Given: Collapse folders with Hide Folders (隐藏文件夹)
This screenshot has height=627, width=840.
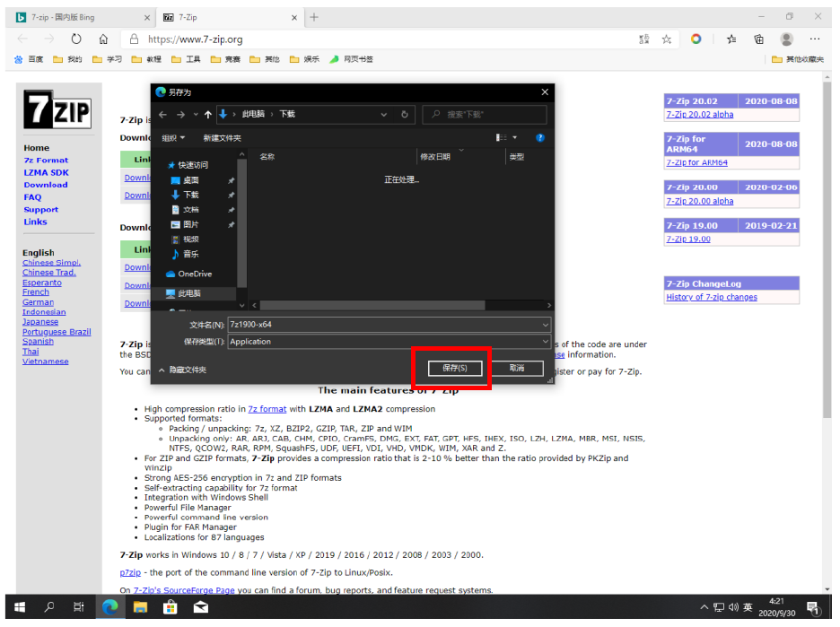Looking at the screenshot, I should click(x=183, y=370).
